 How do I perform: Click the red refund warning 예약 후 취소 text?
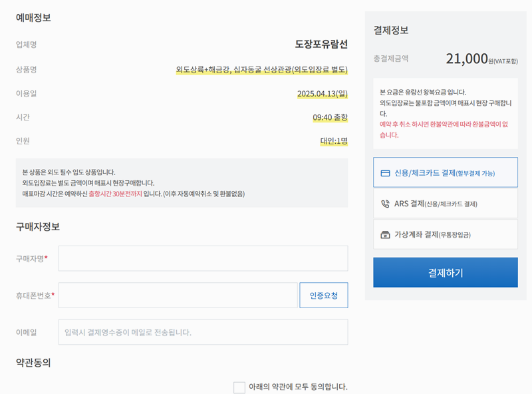pyautogui.click(x=444, y=129)
